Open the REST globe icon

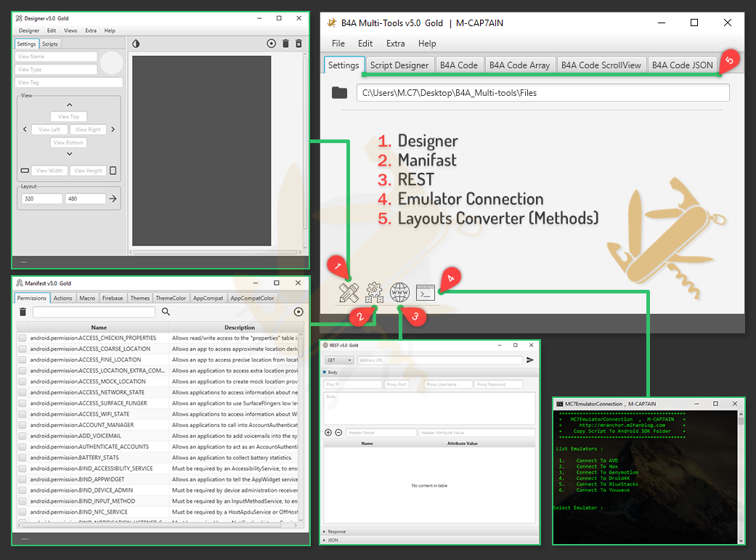point(399,293)
